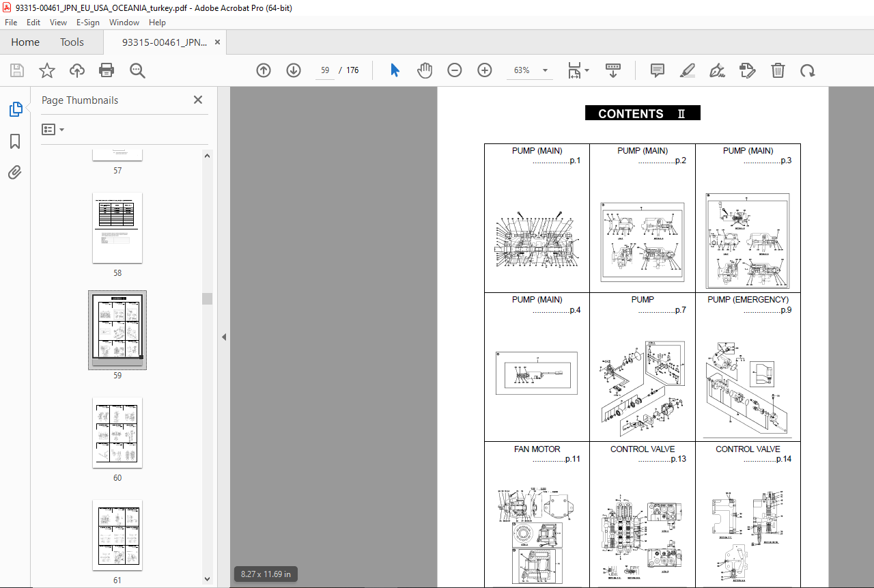Select the page 61 thumbnail
874x588 pixels.
pyautogui.click(x=117, y=535)
